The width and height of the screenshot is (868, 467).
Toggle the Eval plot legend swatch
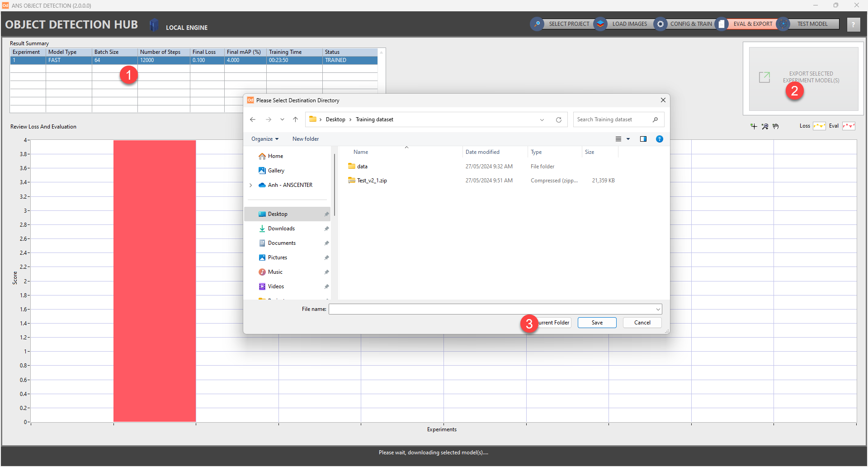849,126
